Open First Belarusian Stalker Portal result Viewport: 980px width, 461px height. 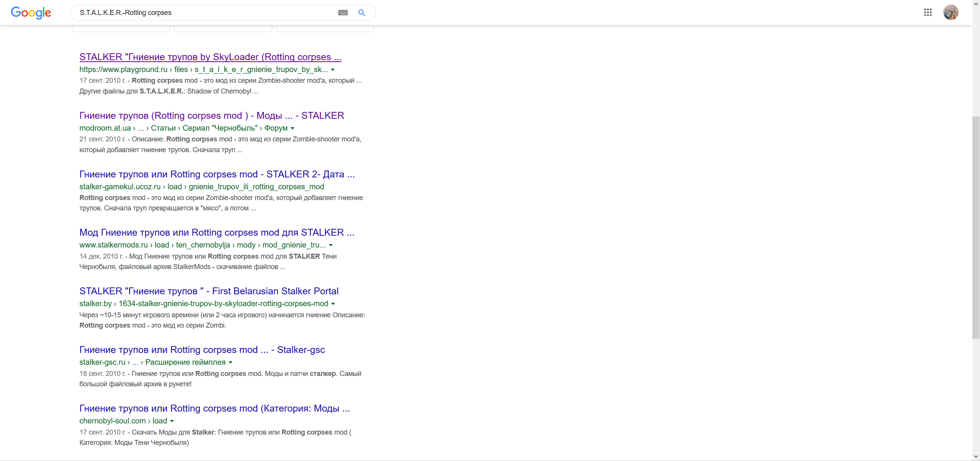click(209, 291)
